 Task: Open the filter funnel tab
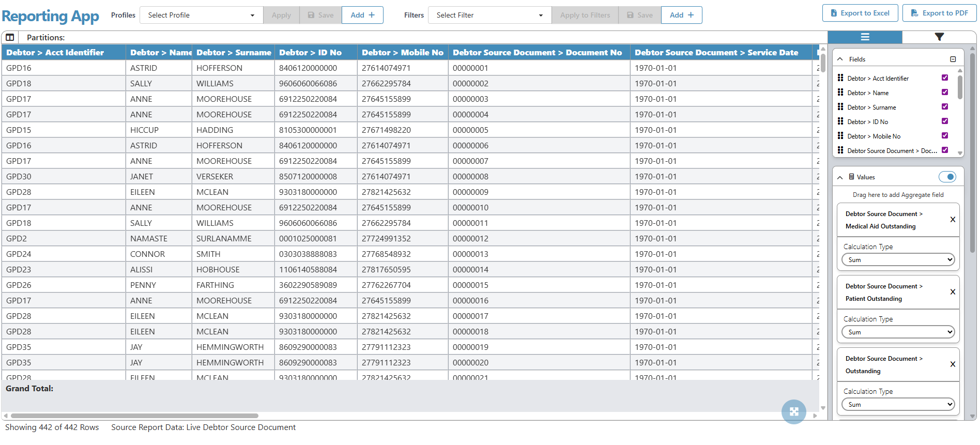(939, 37)
